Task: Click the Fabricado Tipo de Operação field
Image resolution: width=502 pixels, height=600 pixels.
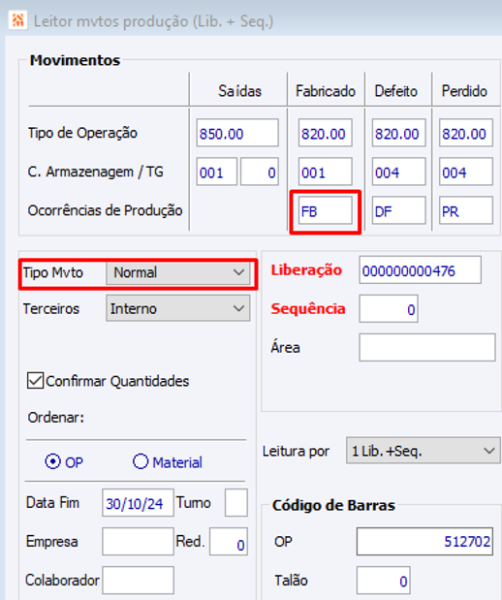Action: [325, 134]
